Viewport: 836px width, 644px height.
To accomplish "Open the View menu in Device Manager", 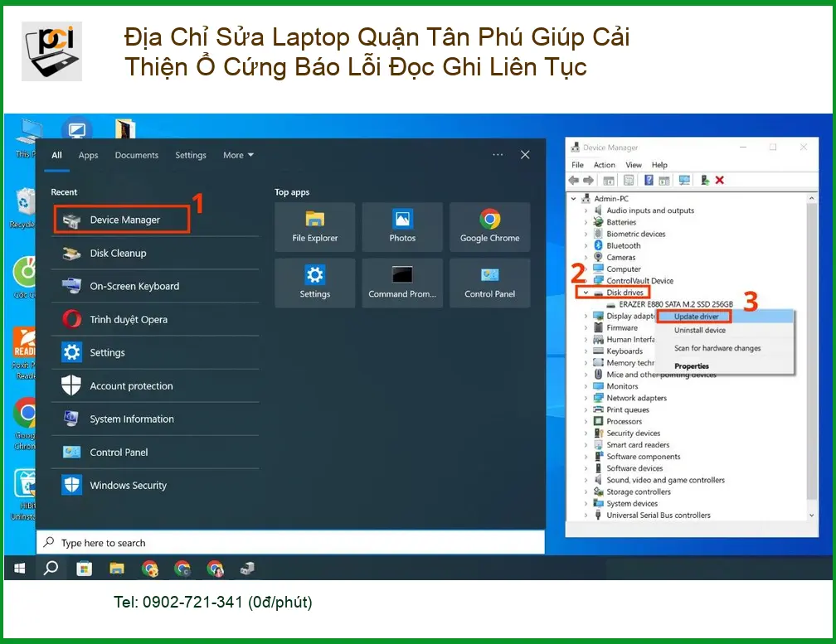I will (x=634, y=165).
